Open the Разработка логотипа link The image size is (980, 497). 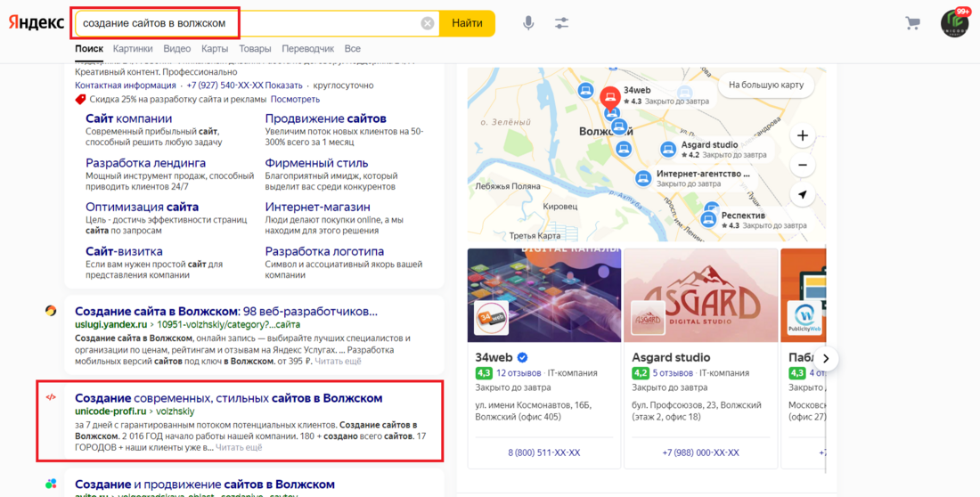(x=324, y=251)
